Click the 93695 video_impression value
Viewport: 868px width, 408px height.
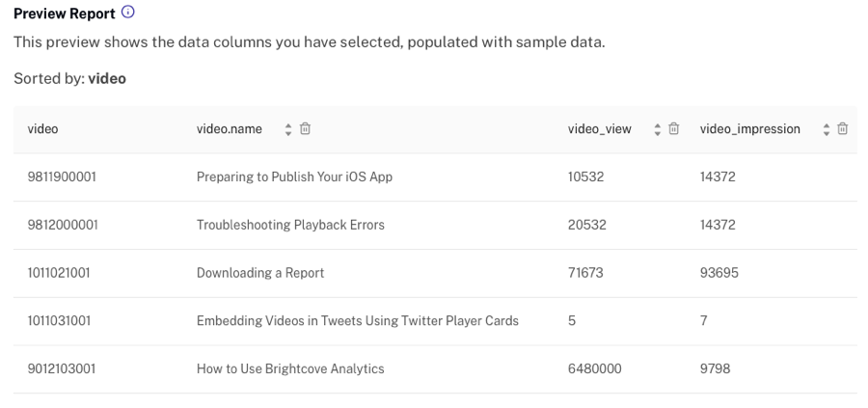point(719,273)
